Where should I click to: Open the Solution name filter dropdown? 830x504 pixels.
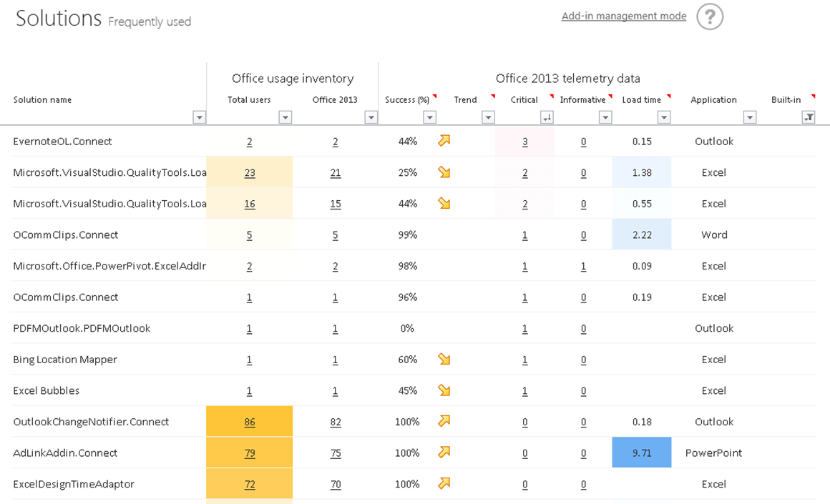tap(200, 116)
